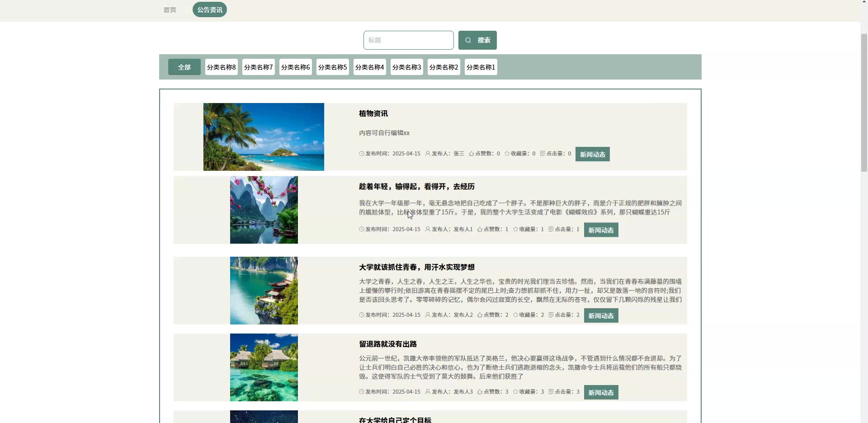The image size is (868, 423).
Task: Click the 新闻动态 tag in the 趁着年轻 row
Action: 601,230
